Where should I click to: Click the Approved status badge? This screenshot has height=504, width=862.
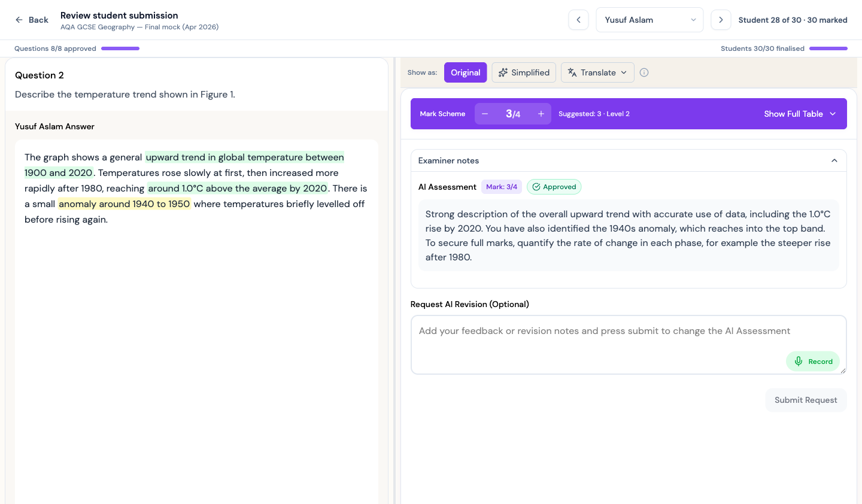click(x=554, y=187)
